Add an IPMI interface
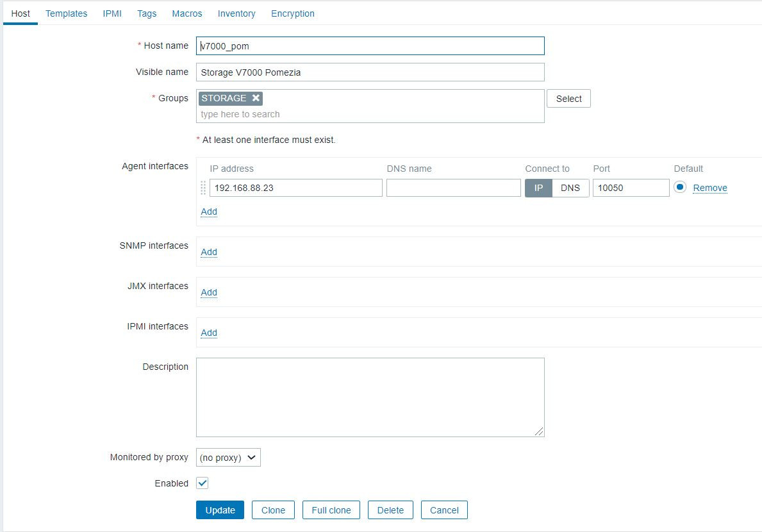This screenshot has height=532, width=762. (x=209, y=332)
